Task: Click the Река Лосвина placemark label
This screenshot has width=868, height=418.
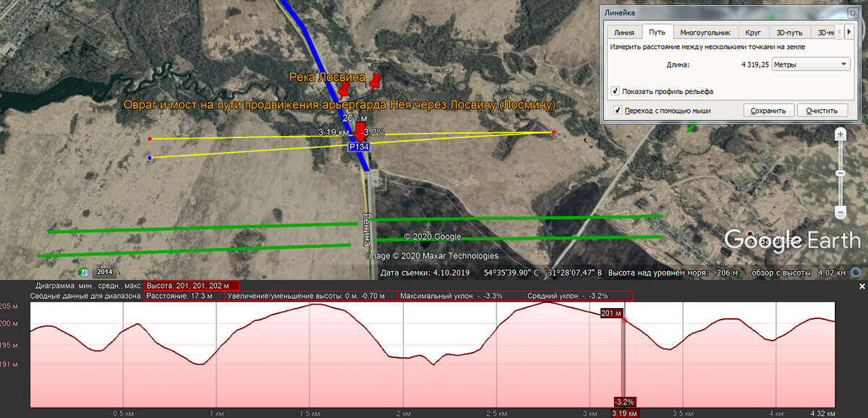Action: (327, 77)
